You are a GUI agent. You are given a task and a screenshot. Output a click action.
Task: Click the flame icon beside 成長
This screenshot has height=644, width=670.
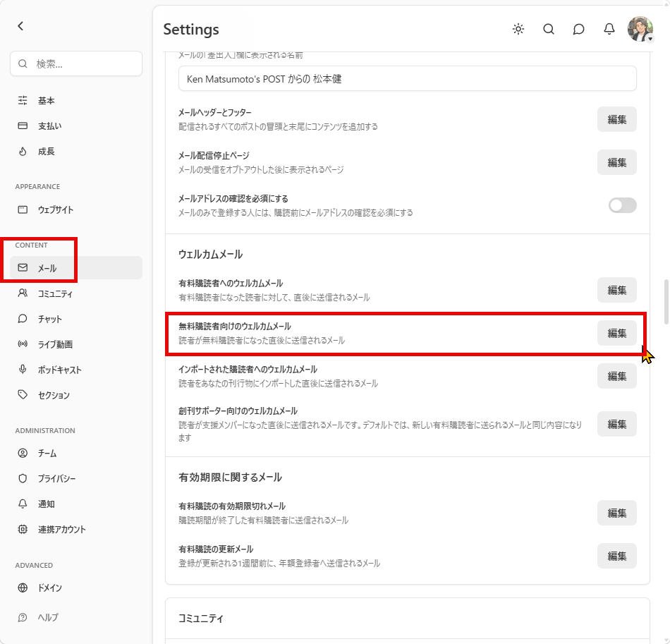point(23,151)
